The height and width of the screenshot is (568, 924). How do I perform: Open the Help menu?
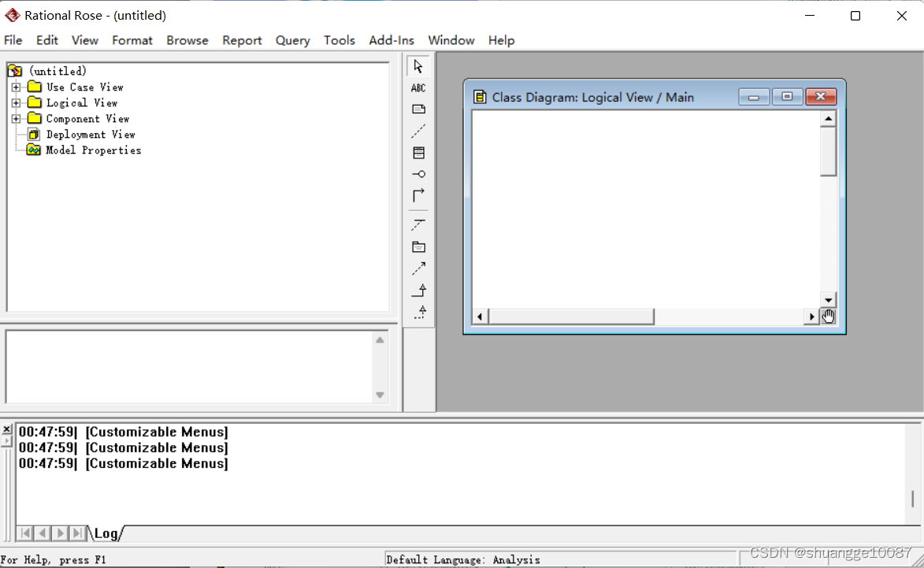(502, 40)
